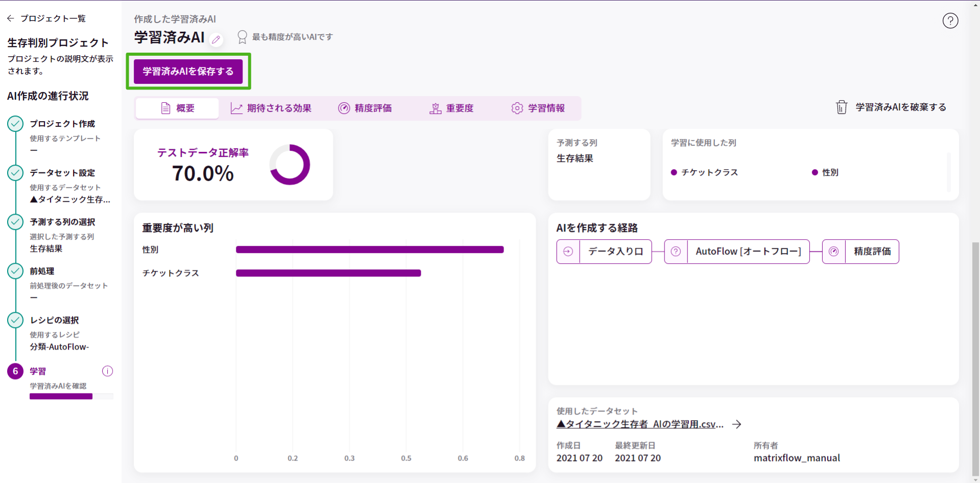
Task: Click the 性別 column bullet item
Action: (x=825, y=172)
